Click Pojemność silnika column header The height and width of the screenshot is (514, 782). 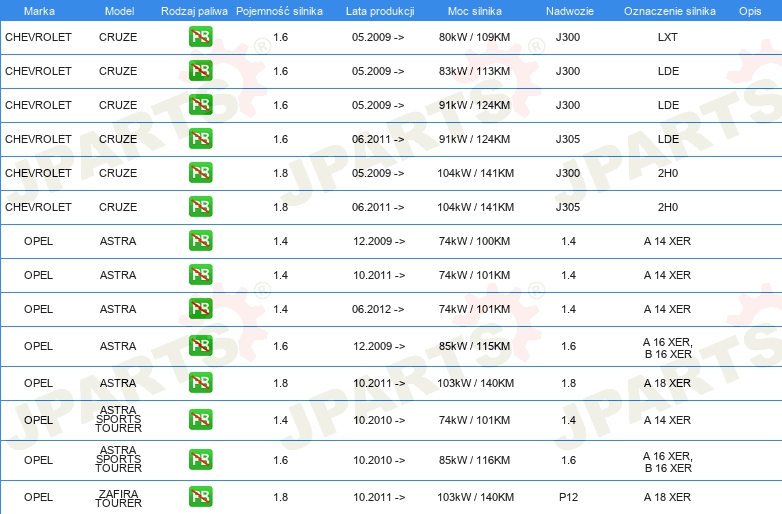(x=279, y=11)
